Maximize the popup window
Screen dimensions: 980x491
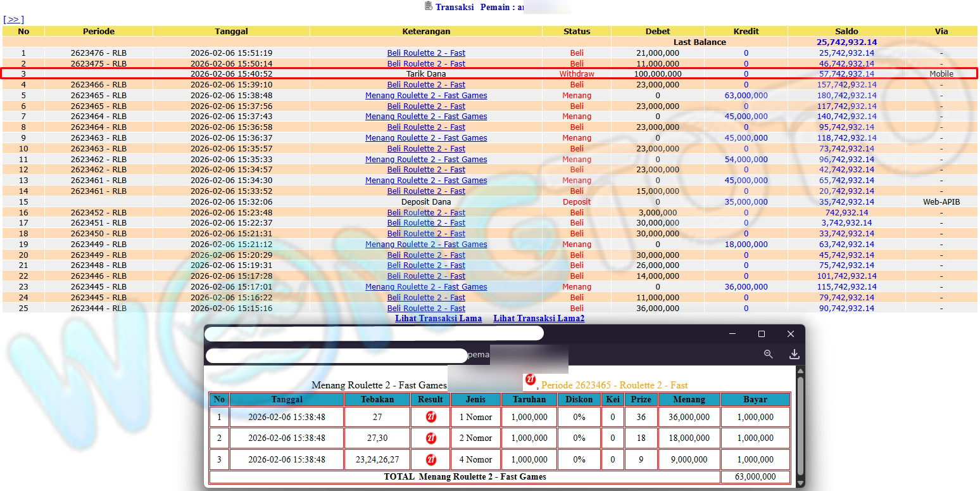[x=762, y=334]
